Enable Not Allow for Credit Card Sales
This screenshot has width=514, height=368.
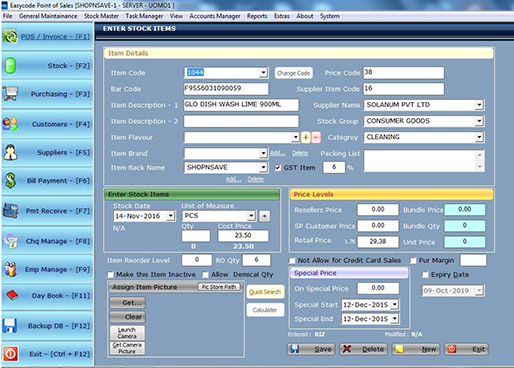292,260
